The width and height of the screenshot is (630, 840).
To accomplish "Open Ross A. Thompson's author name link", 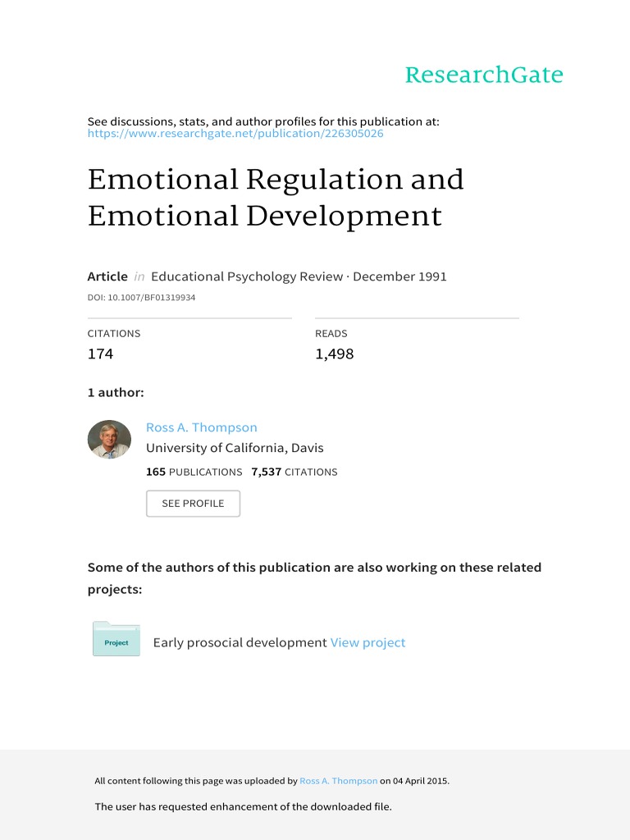I will tap(201, 427).
